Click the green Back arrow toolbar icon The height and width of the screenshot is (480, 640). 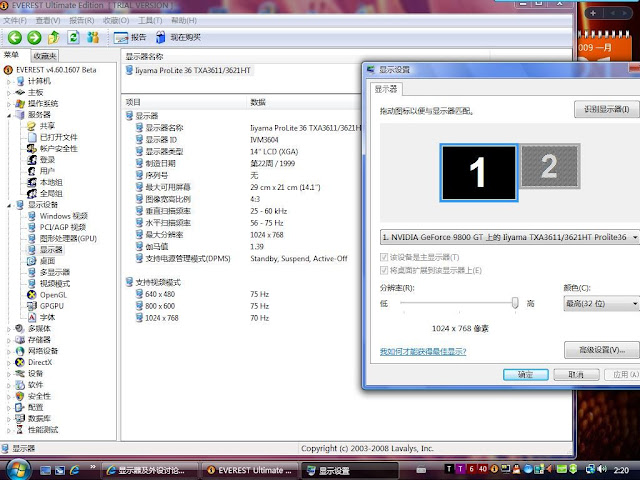pos(15,38)
